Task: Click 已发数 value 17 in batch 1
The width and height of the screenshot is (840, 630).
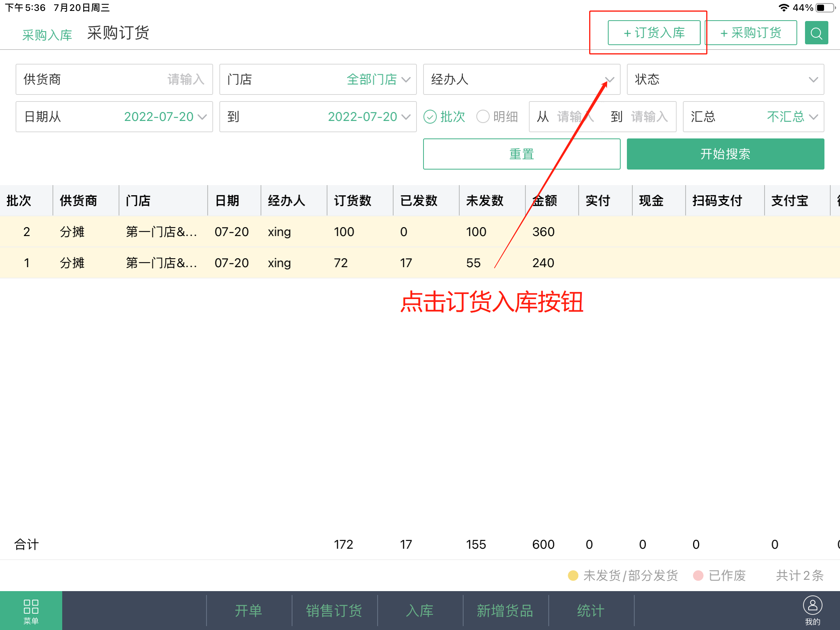Action: [406, 263]
